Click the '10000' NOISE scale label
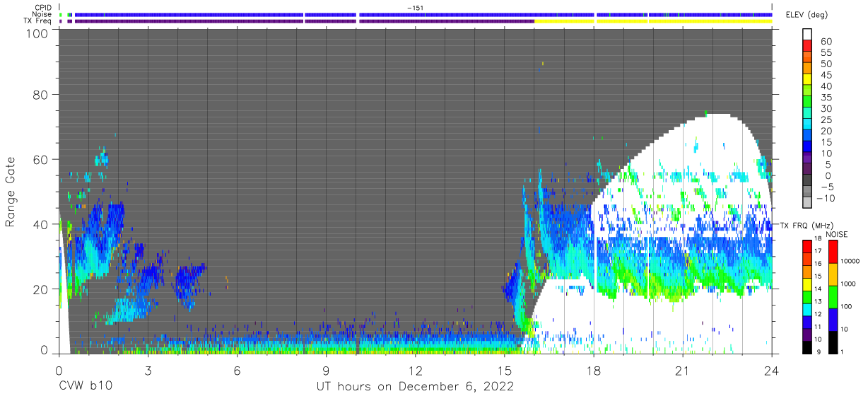The width and height of the screenshot is (868, 401). click(x=852, y=261)
